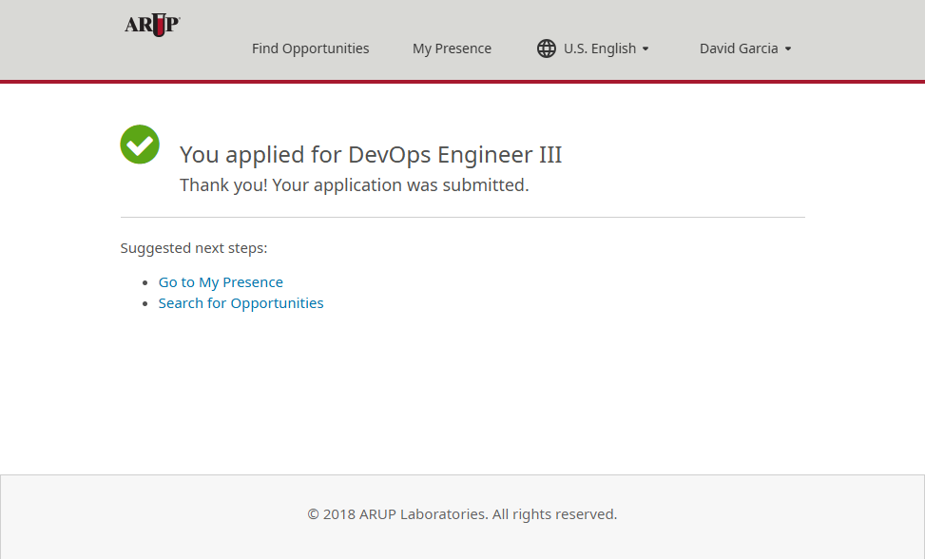925x560 pixels.
Task: Click the dark red header border line
Action: pos(462,82)
